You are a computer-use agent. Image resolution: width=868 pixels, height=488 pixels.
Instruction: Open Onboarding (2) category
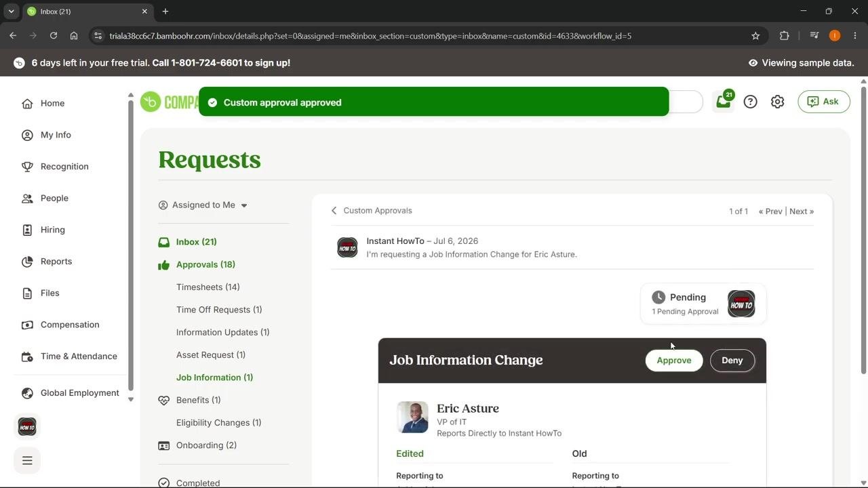(x=206, y=445)
